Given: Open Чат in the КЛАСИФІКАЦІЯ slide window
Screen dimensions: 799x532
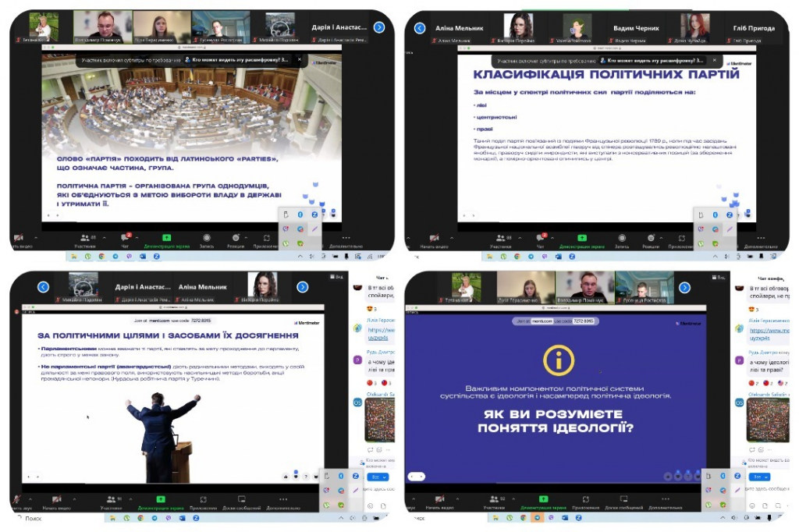Looking at the screenshot, I should [x=541, y=240].
